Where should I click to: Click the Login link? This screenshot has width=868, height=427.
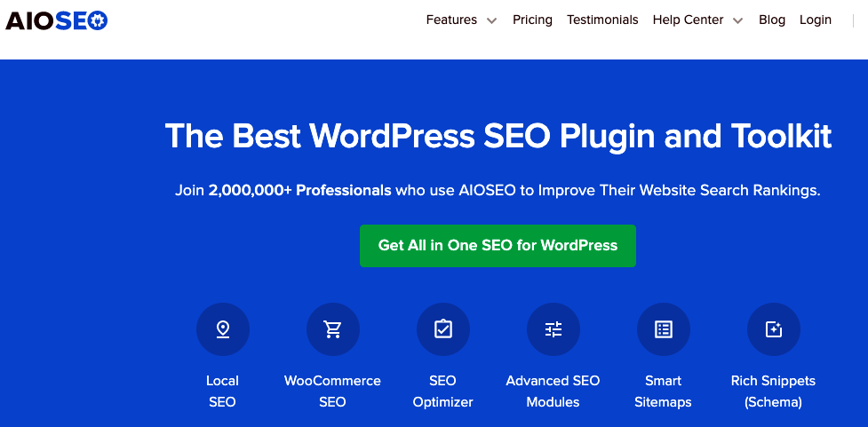(816, 20)
